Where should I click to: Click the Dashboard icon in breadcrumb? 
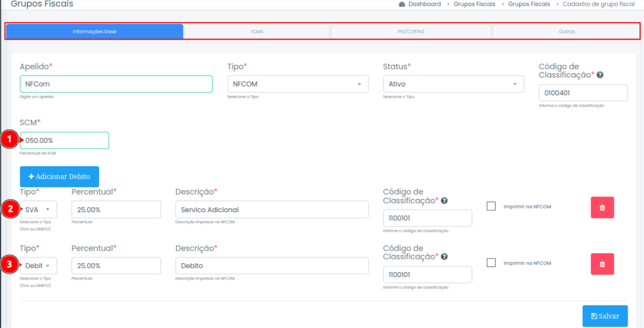click(x=402, y=4)
